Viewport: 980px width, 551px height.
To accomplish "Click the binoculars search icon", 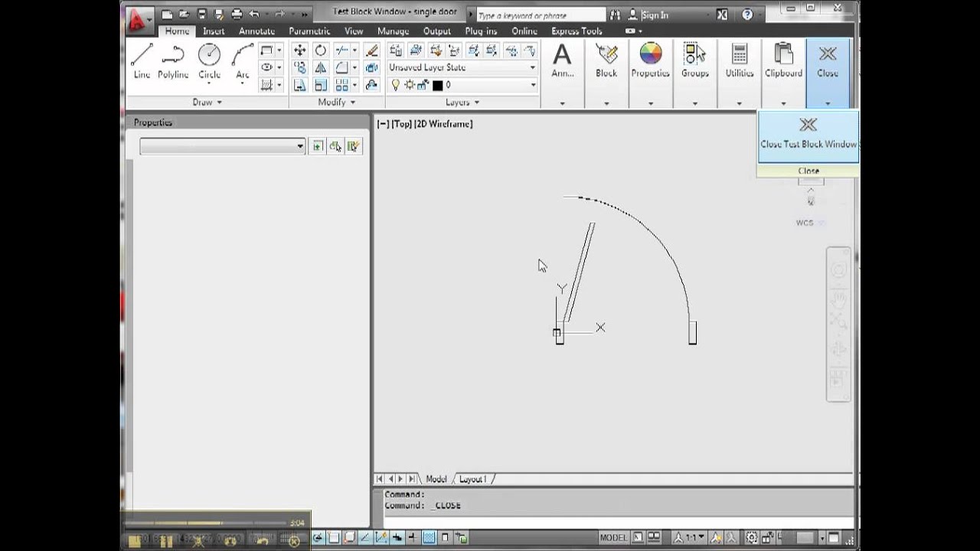I will (x=614, y=15).
